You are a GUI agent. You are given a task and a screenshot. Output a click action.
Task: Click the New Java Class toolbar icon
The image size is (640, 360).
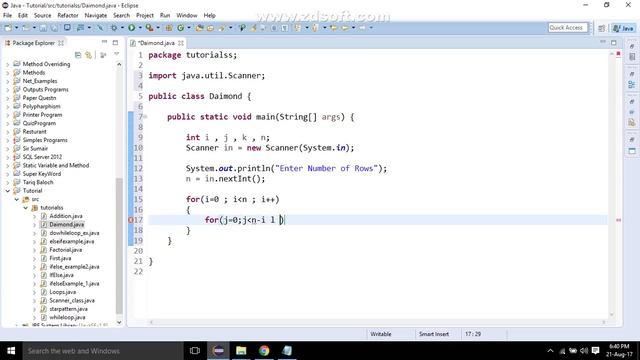[x=180, y=28]
